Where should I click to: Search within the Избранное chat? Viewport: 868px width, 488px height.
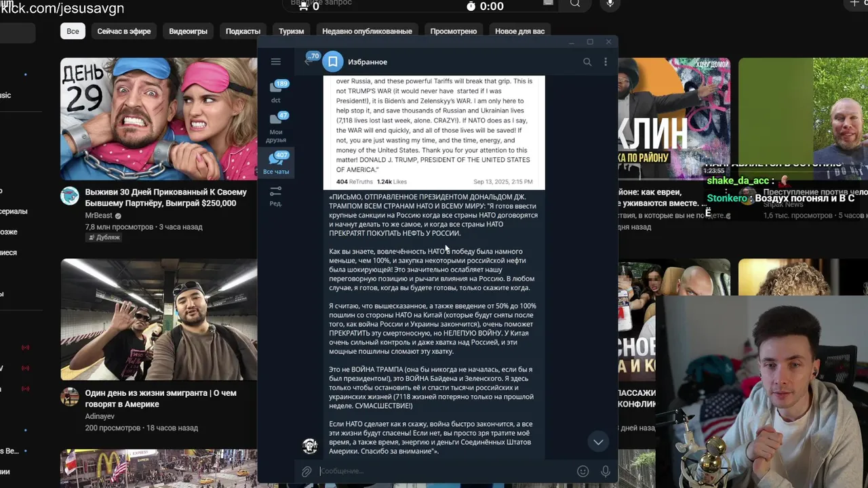click(587, 62)
